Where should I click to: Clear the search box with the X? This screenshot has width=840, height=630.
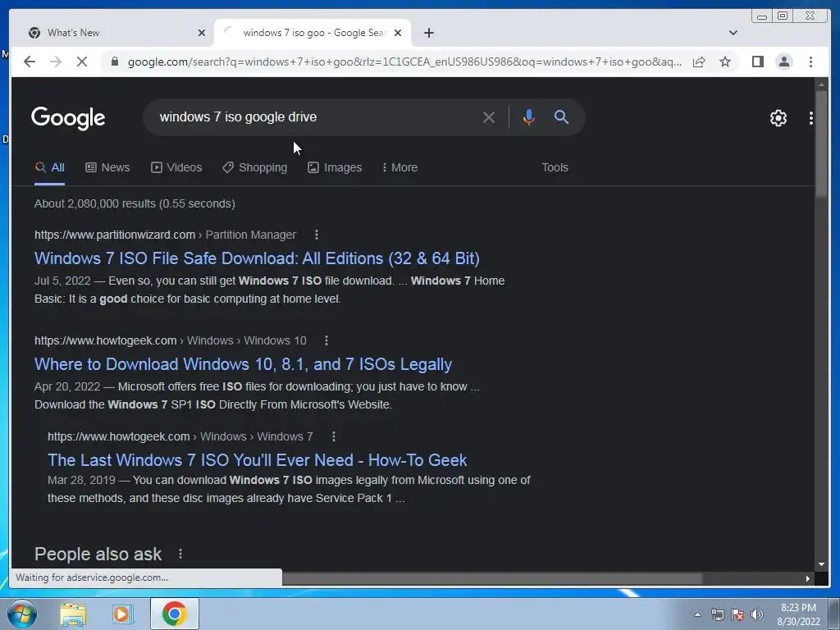point(489,117)
